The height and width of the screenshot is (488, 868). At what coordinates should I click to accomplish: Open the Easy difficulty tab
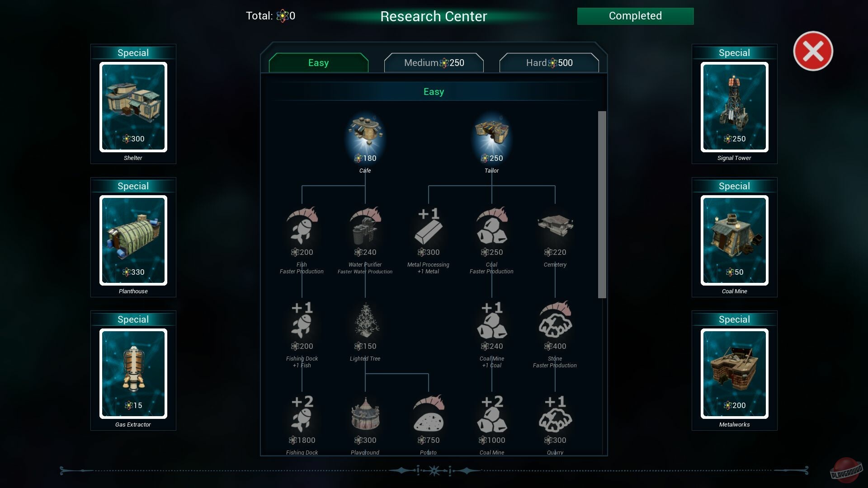[x=319, y=63]
